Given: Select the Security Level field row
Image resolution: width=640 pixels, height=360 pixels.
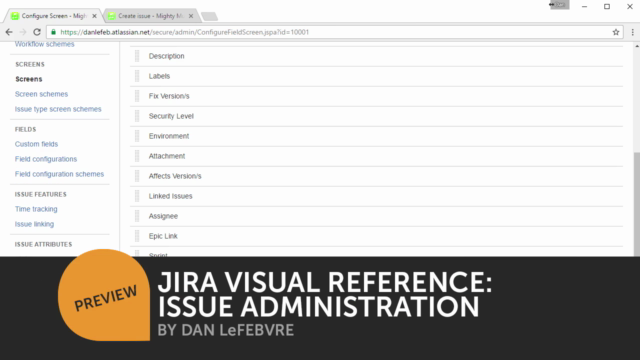Looking at the screenshot, I should point(376,116).
